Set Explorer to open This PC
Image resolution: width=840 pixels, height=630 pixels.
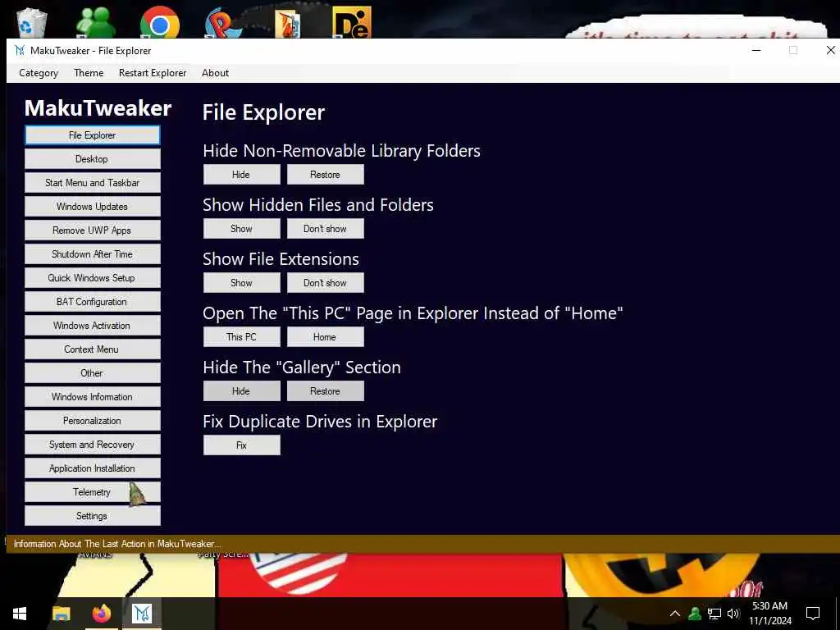coord(242,337)
